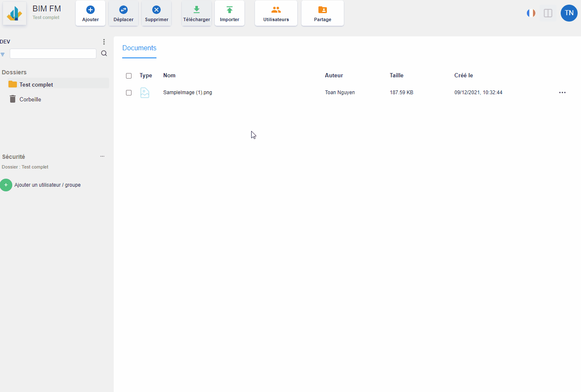
Task: Open the Importer upload tool
Action: [x=230, y=14]
